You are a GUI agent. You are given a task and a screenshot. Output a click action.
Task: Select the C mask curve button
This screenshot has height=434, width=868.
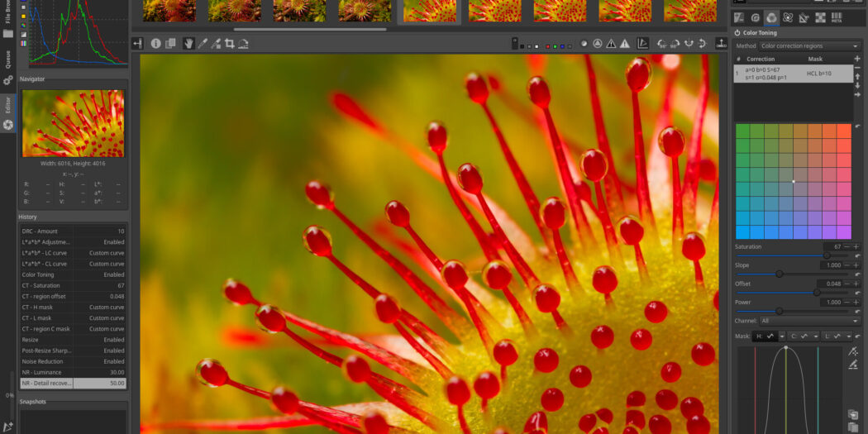800,336
